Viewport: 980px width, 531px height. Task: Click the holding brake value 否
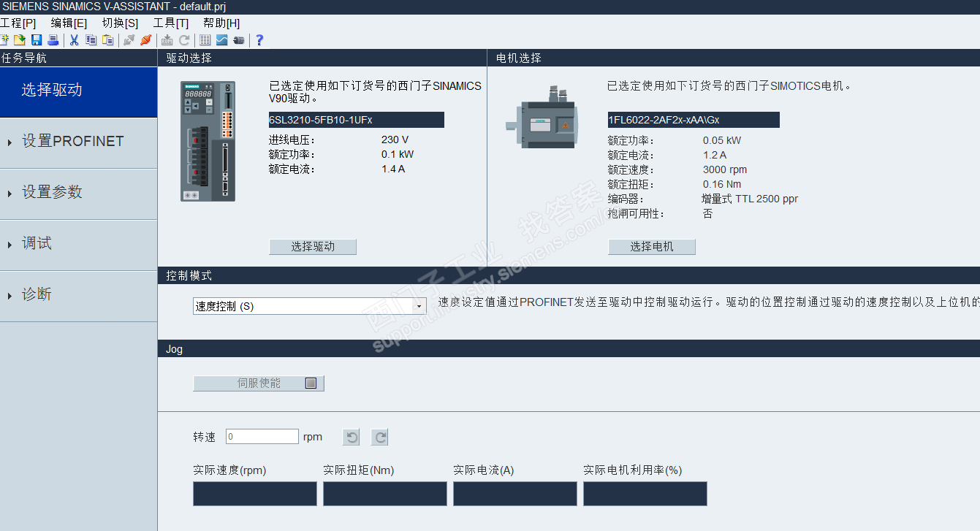point(707,213)
